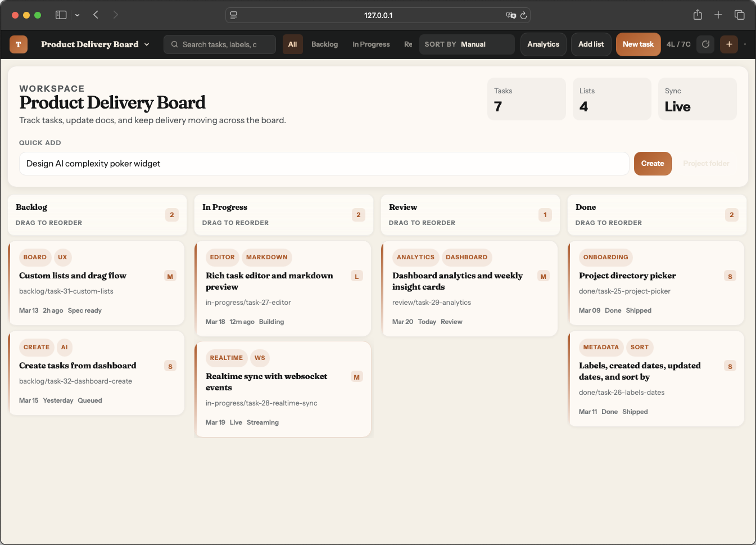Expand the Safari sidebar options chevron
The height and width of the screenshot is (545, 756).
point(77,15)
